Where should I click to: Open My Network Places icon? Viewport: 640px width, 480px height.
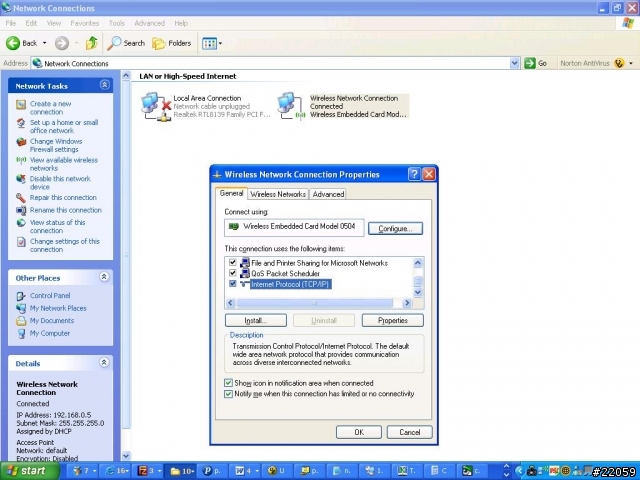pyautogui.click(x=21, y=308)
